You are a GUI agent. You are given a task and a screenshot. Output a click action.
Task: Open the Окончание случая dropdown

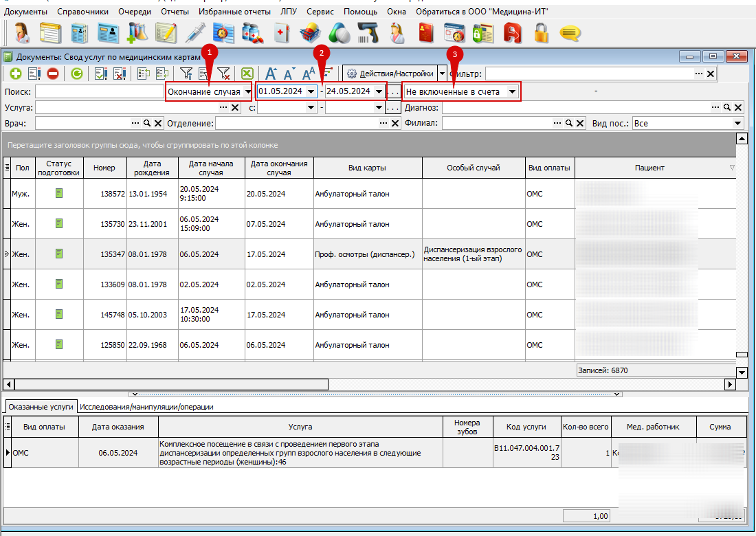pyautogui.click(x=248, y=92)
